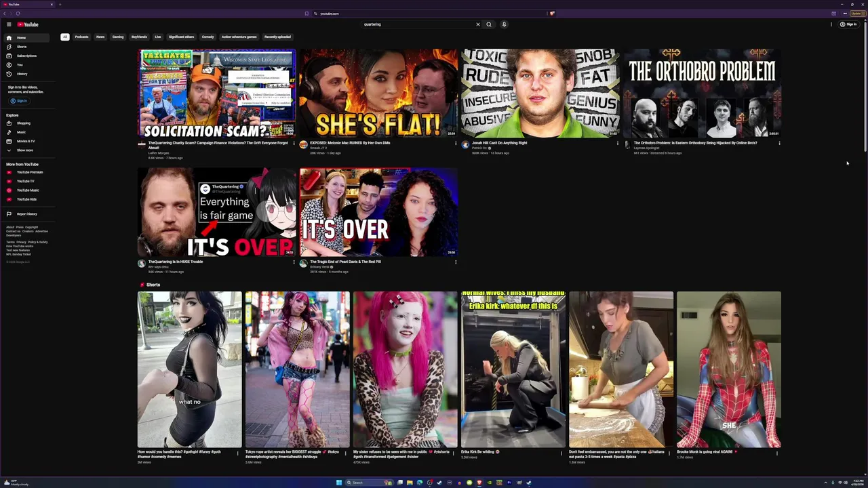Open the hamburger guide menu
This screenshot has height=488, width=868.
pyautogui.click(x=9, y=24)
